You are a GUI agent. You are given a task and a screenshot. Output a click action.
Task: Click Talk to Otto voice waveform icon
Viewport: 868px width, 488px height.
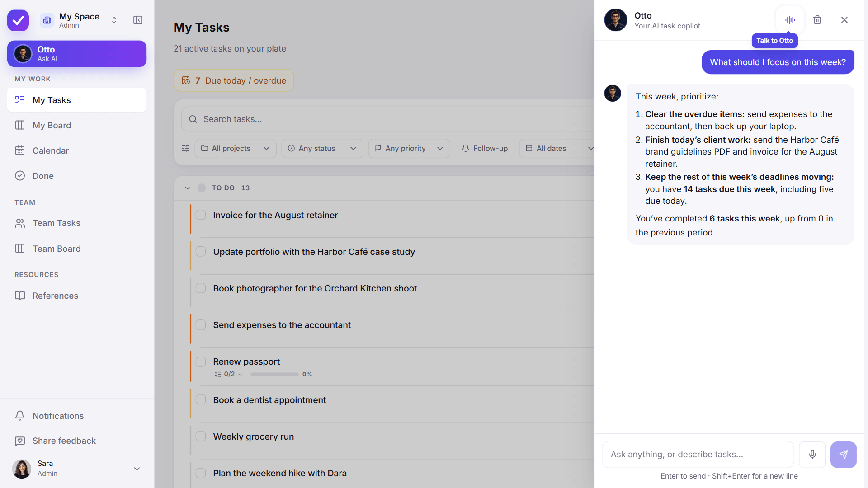coord(790,20)
